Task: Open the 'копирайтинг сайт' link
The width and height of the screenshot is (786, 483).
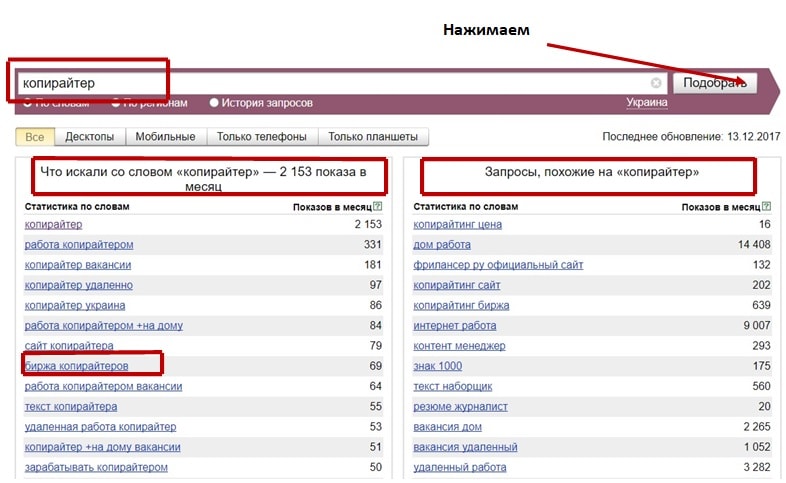Action: (457, 285)
